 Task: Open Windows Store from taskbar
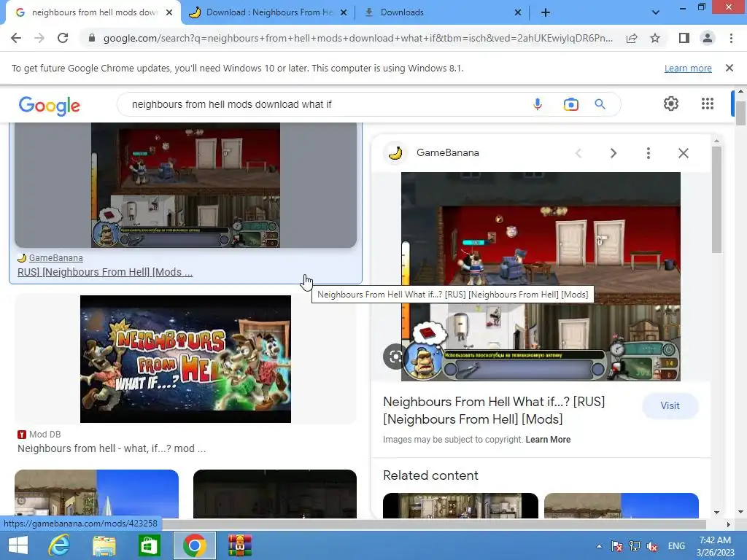point(149,545)
